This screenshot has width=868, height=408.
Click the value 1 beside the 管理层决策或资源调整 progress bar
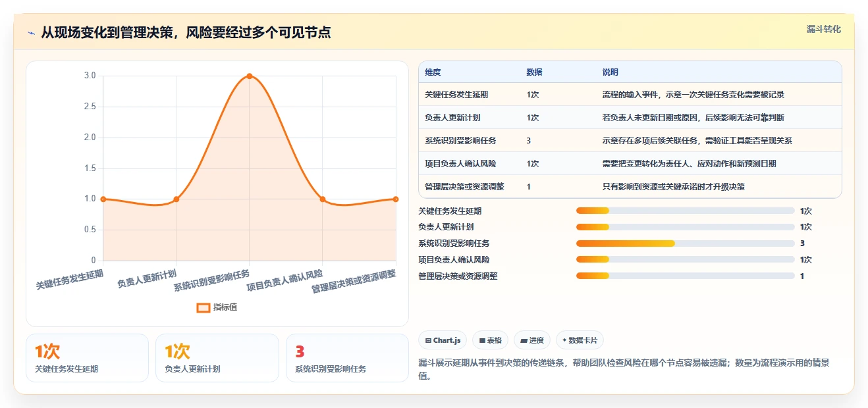[802, 276]
